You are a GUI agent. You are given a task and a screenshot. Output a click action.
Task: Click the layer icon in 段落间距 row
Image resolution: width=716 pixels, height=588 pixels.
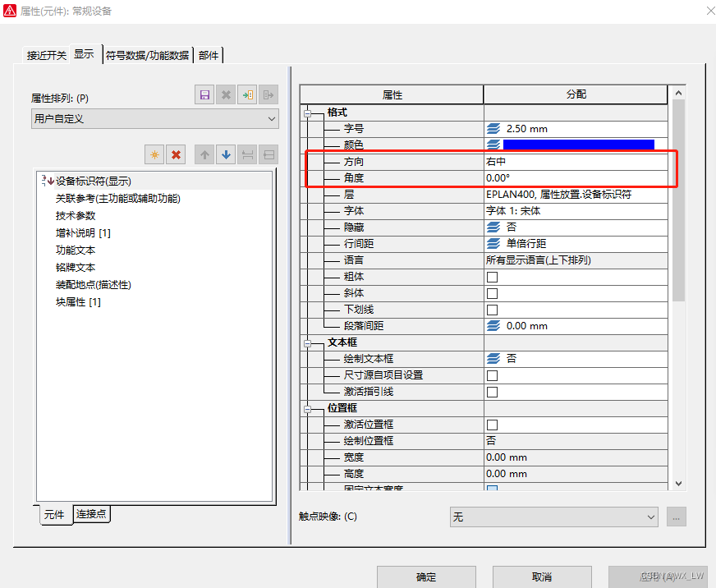pos(493,326)
